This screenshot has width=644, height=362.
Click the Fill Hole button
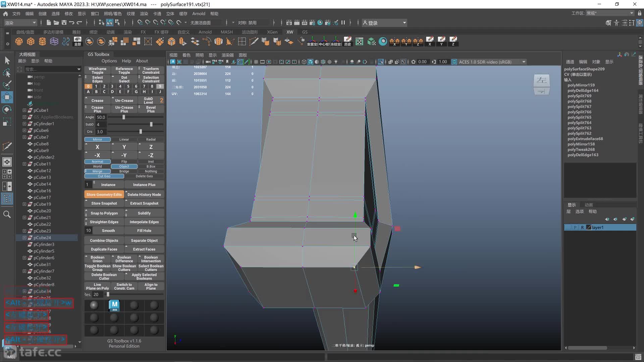click(x=144, y=231)
